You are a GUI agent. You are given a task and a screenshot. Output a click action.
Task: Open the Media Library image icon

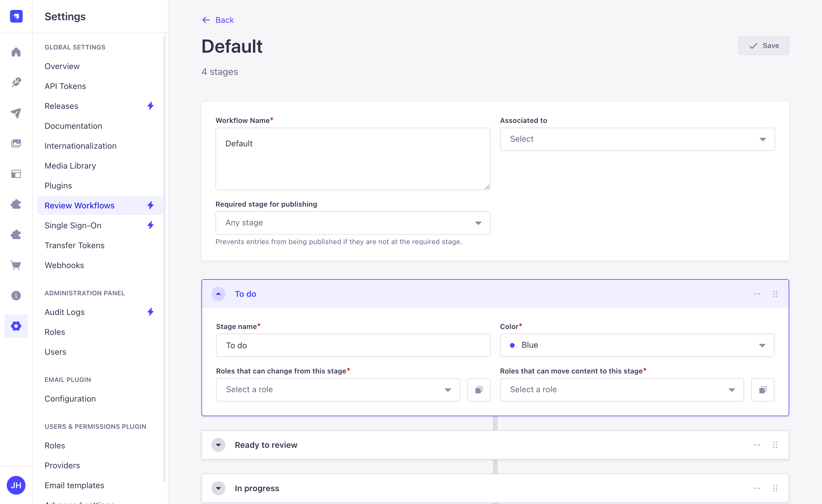coord(16,143)
